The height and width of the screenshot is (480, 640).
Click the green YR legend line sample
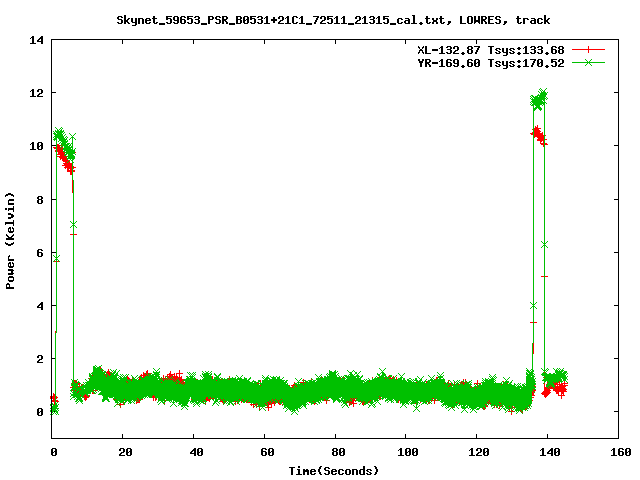pos(588,62)
